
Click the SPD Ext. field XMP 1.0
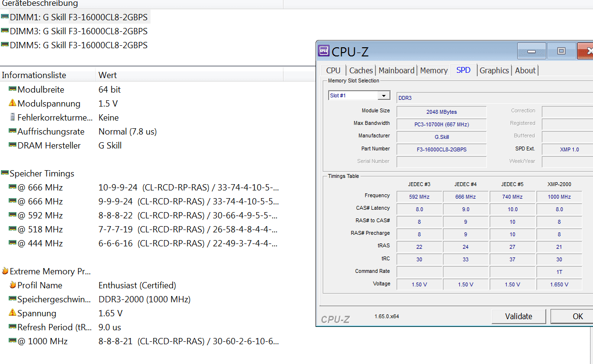pyautogui.click(x=568, y=149)
